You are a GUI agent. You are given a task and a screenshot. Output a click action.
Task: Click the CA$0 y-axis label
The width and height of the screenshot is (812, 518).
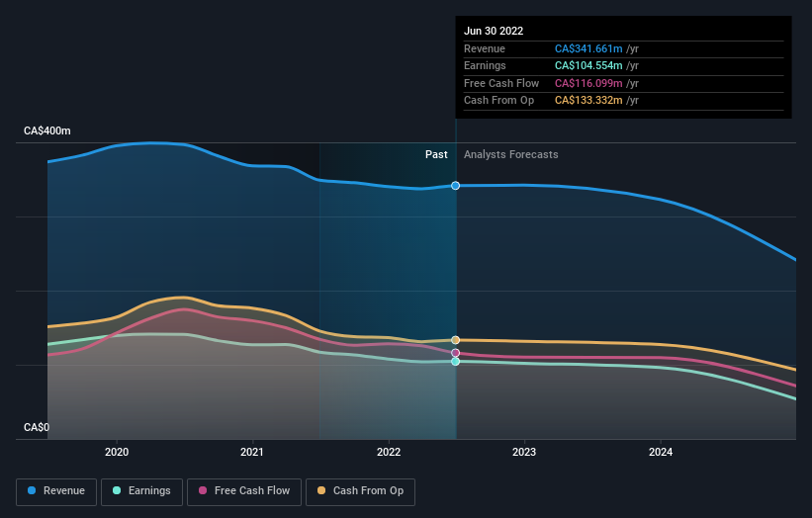[37, 427]
